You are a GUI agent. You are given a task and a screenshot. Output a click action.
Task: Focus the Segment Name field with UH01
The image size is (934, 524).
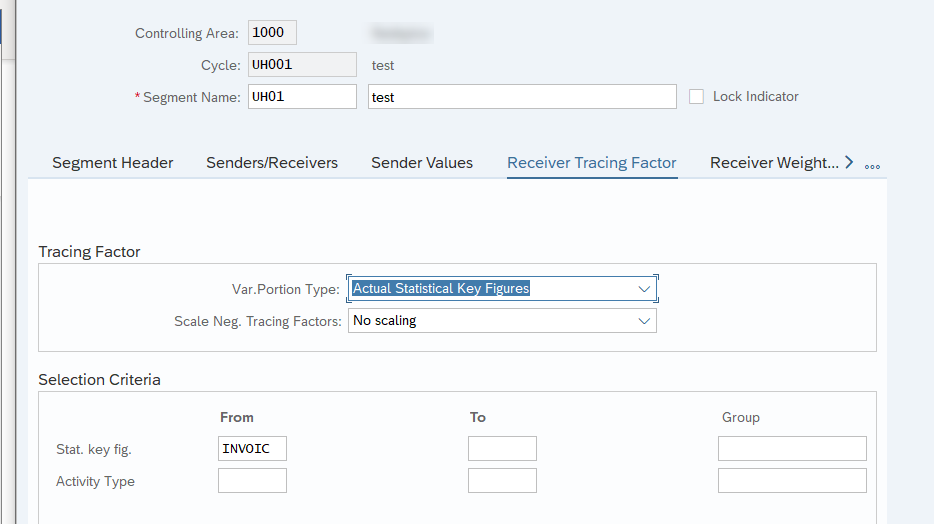click(302, 97)
